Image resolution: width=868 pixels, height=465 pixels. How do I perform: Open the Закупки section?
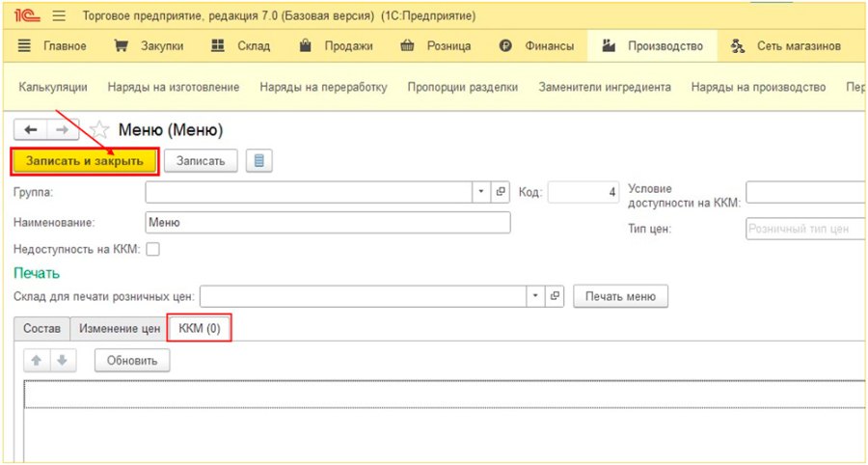click(149, 46)
